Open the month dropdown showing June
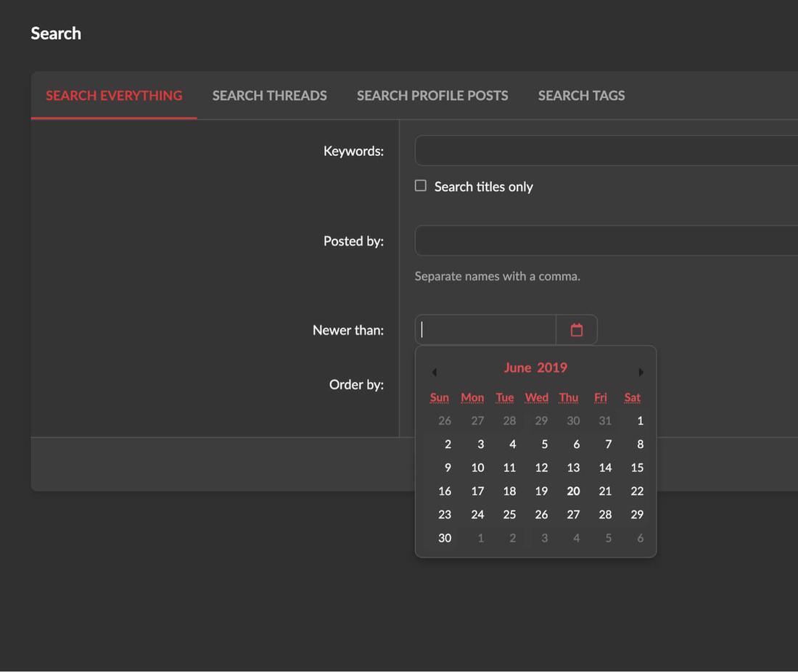 [517, 368]
